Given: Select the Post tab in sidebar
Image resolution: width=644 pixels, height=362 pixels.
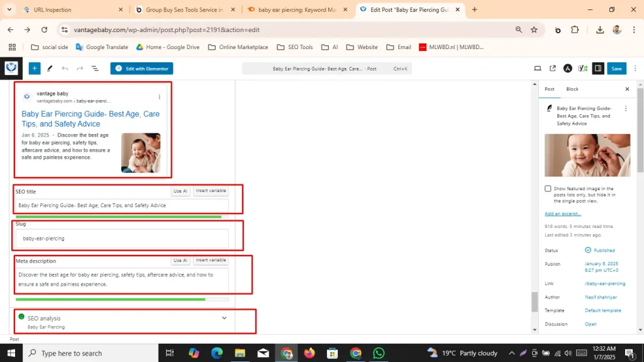Looking at the screenshot, I should 549,89.
